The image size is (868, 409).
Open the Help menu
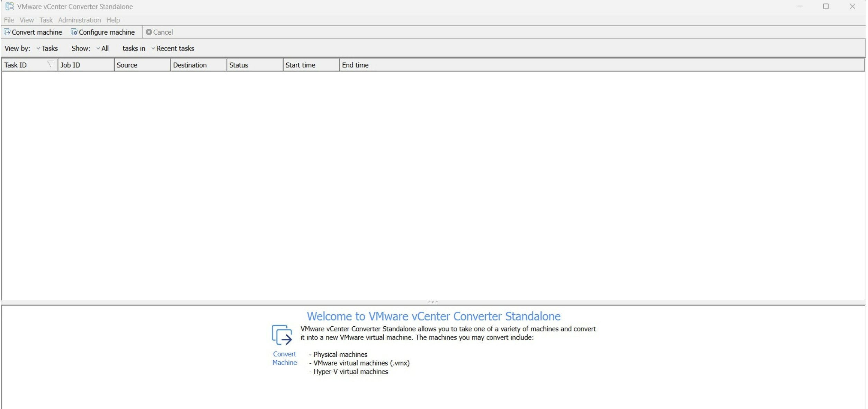(113, 20)
